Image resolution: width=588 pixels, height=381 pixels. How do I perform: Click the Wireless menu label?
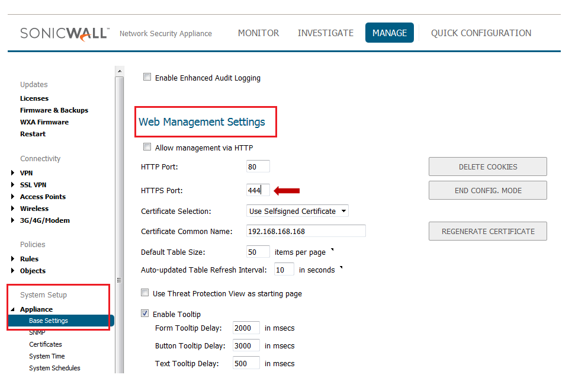click(34, 209)
